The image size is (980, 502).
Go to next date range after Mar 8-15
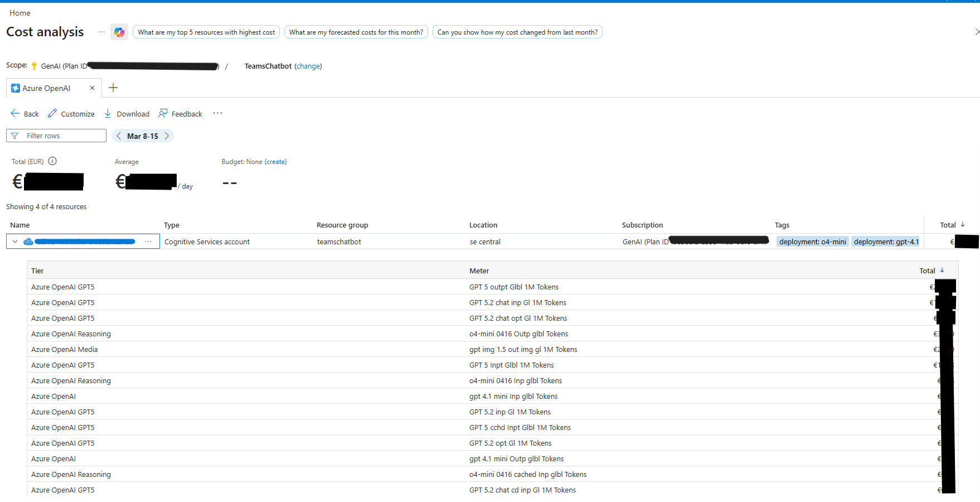point(166,136)
